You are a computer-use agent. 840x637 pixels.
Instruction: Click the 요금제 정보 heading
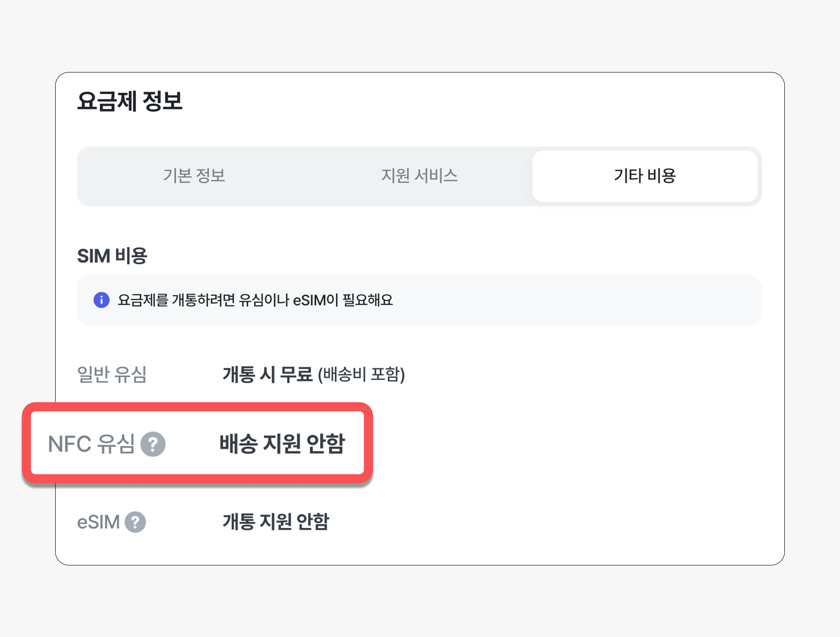pos(130,101)
